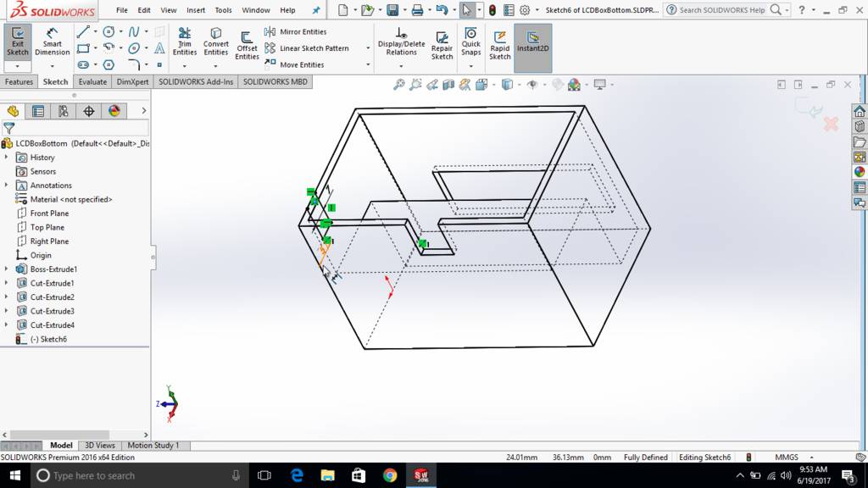Expand the Trim Entities dropdown arrow
This screenshot has height=488, width=868.
coord(184,66)
